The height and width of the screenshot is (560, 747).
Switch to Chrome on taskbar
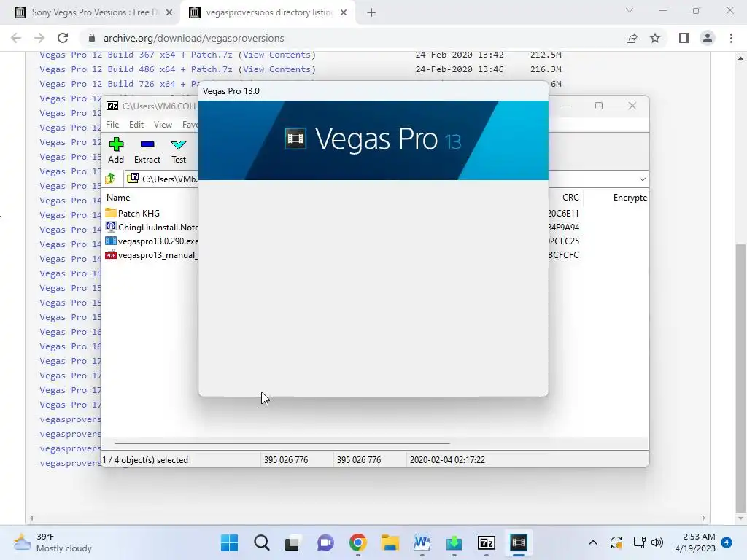point(357,542)
